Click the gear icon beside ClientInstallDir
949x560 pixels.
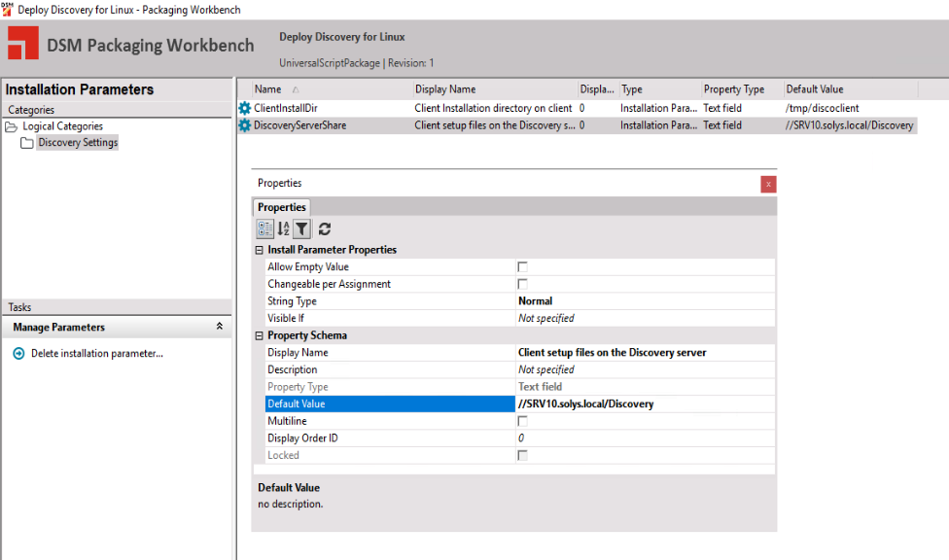tap(245, 108)
